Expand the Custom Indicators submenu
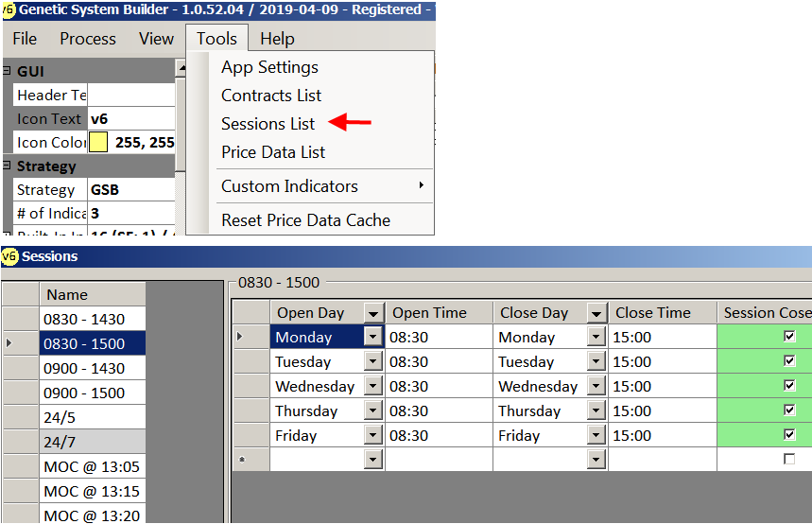This screenshot has height=524, width=812. point(421,186)
